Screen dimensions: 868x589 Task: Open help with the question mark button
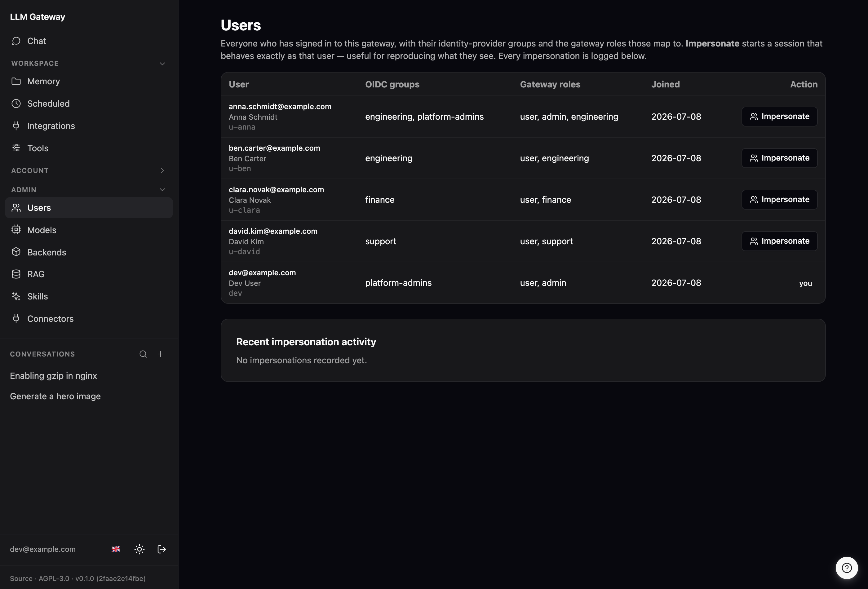[847, 568]
